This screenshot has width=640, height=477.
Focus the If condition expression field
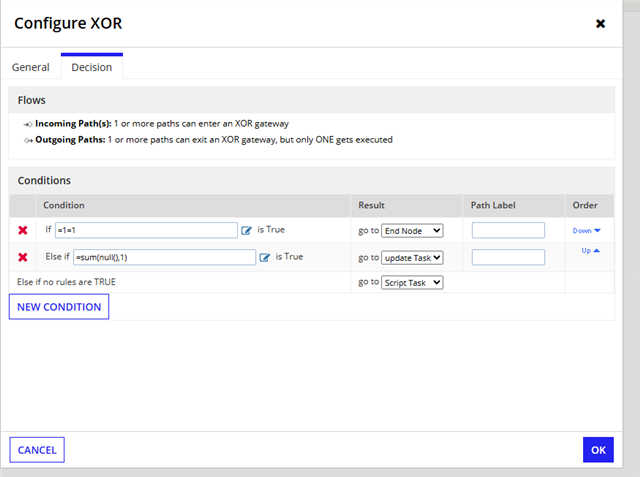146,230
